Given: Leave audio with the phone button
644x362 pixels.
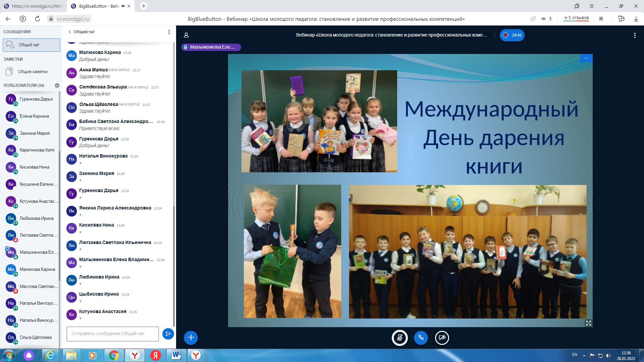Looking at the screenshot, I should click(x=421, y=338).
